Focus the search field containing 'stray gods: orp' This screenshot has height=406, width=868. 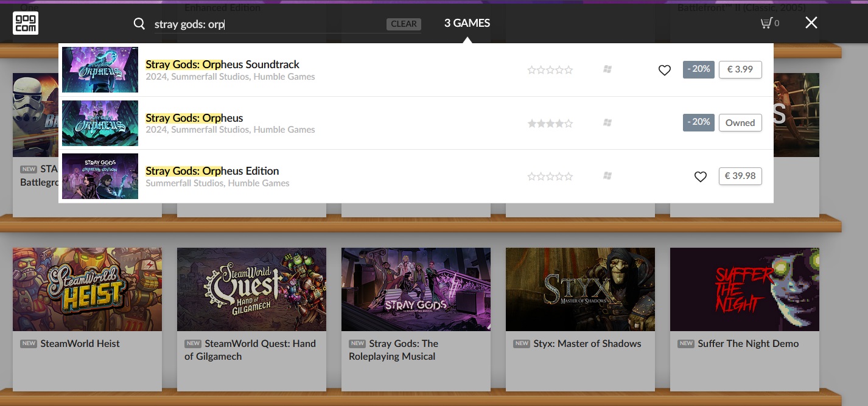pyautogui.click(x=269, y=24)
